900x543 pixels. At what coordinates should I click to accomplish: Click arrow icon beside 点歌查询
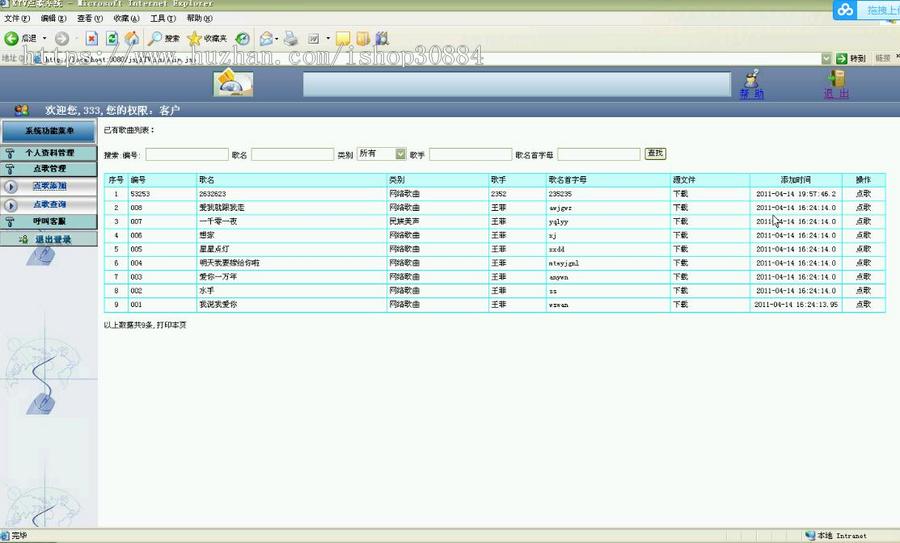[x=10, y=205]
